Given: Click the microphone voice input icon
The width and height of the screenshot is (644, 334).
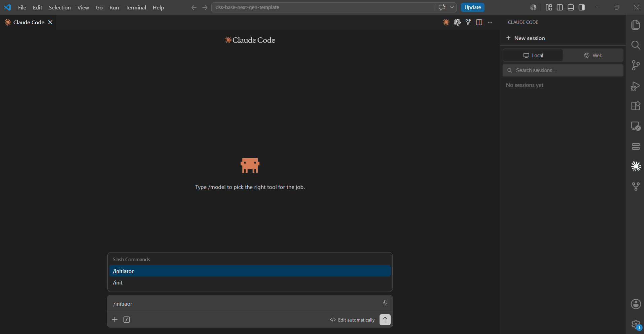Looking at the screenshot, I should click(385, 303).
